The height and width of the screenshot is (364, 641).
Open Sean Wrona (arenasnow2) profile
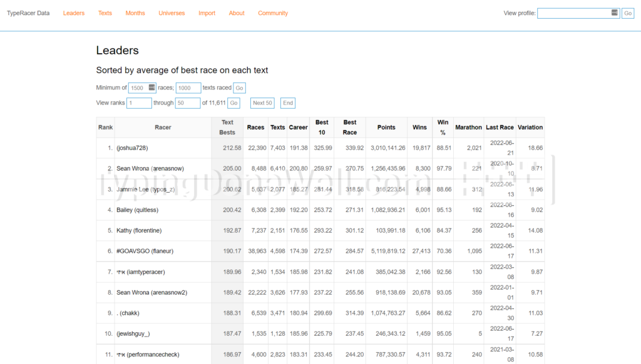pyautogui.click(x=151, y=293)
